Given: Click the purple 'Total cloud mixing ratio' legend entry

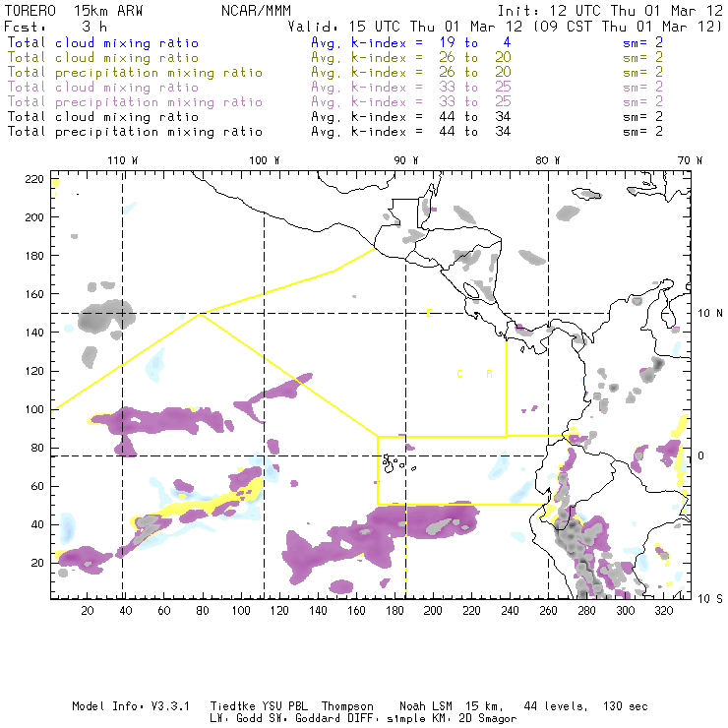Looking at the screenshot, I should click(x=103, y=88).
